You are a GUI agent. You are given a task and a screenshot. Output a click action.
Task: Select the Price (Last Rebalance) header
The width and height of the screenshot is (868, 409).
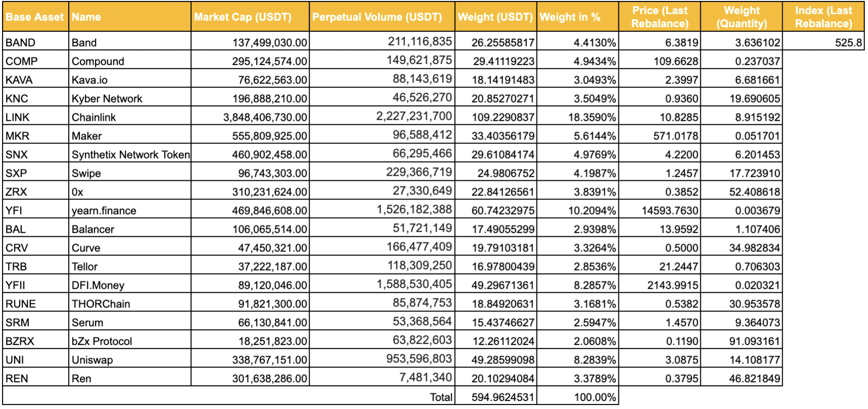tap(660, 17)
